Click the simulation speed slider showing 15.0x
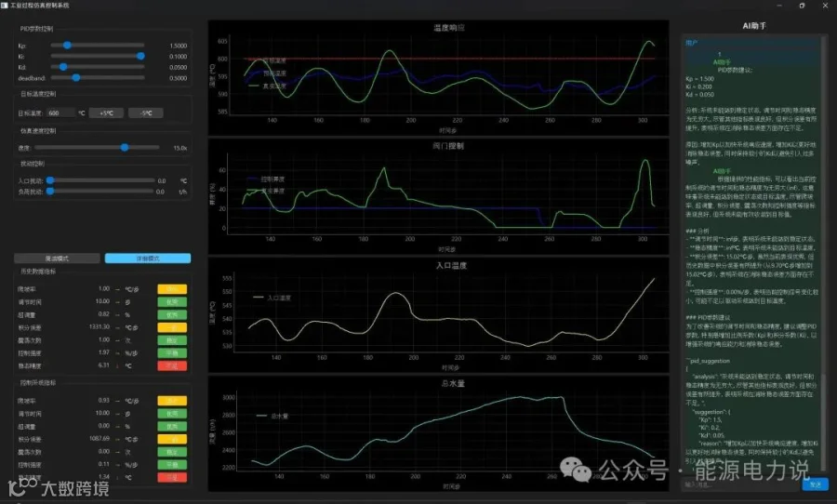The width and height of the screenshot is (837, 504). tap(97, 147)
